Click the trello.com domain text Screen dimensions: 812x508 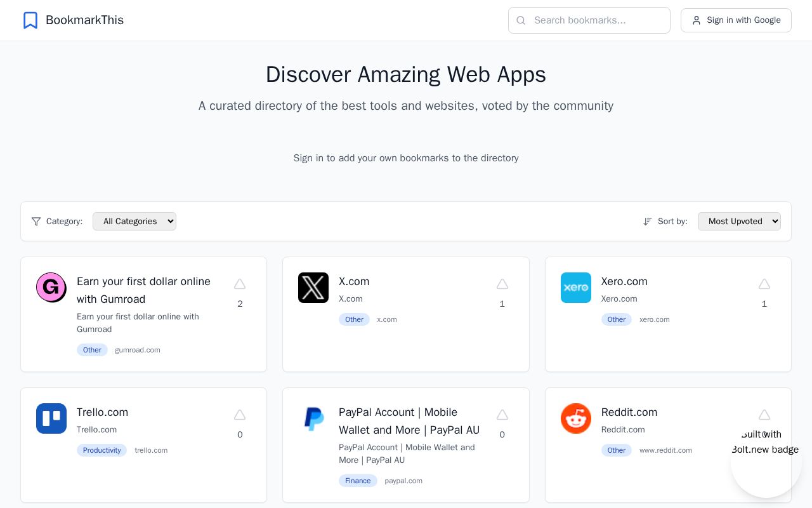[x=151, y=450]
